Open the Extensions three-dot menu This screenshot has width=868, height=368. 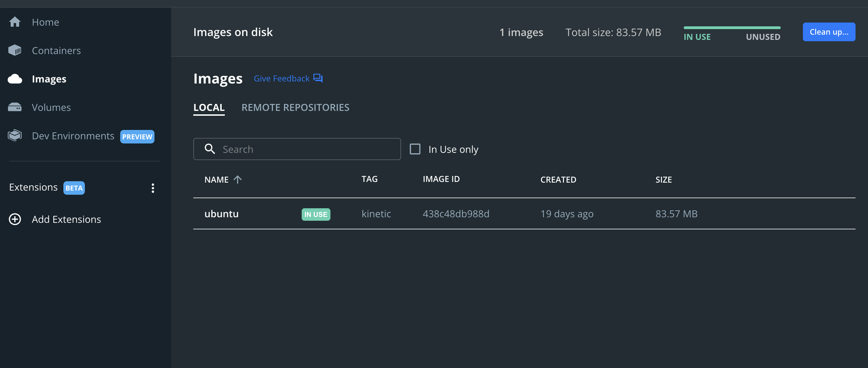[x=153, y=188]
